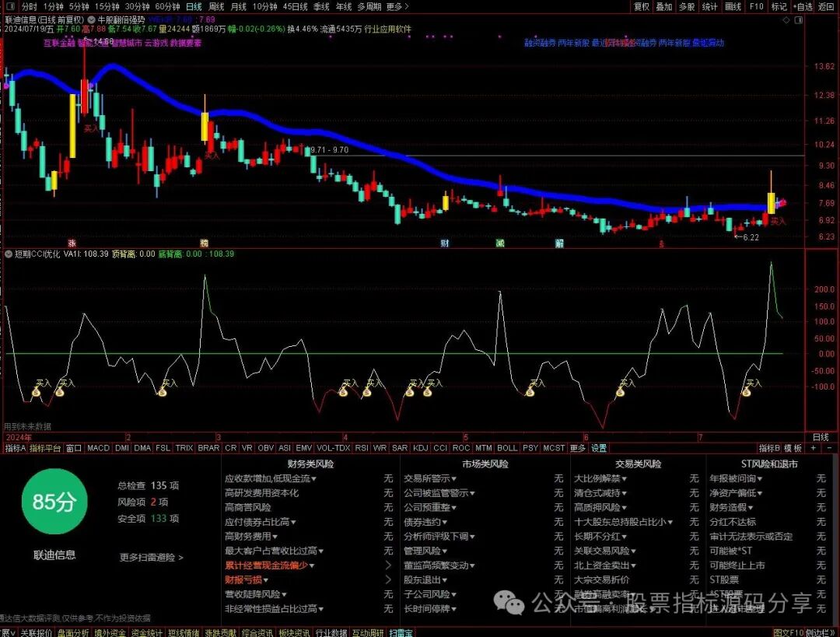Click 模板 button

(x=793, y=448)
